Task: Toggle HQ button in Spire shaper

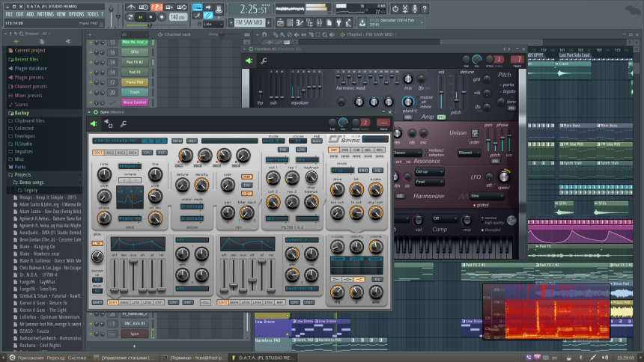Action: coord(377,170)
